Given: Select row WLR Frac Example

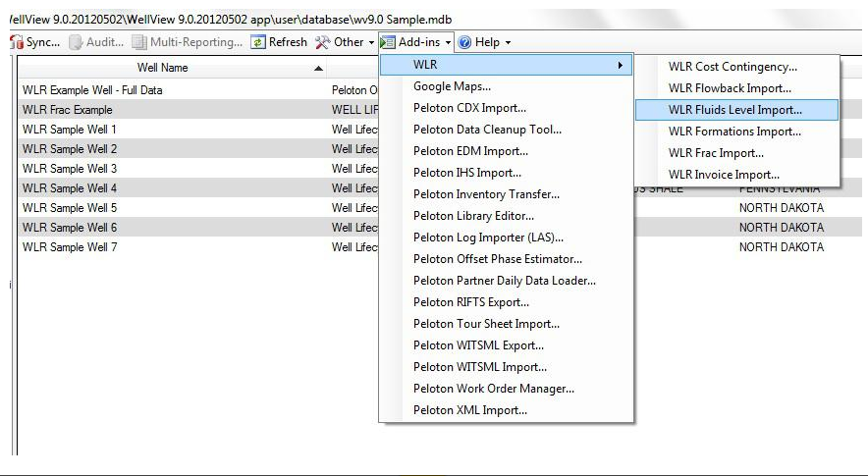Looking at the screenshot, I should coord(198,110).
